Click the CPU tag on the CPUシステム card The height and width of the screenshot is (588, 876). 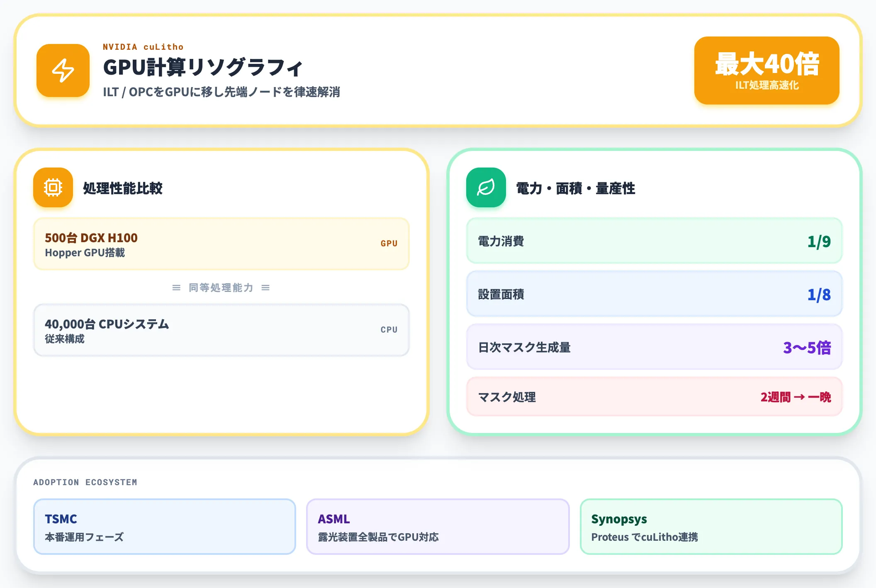point(389,330)
